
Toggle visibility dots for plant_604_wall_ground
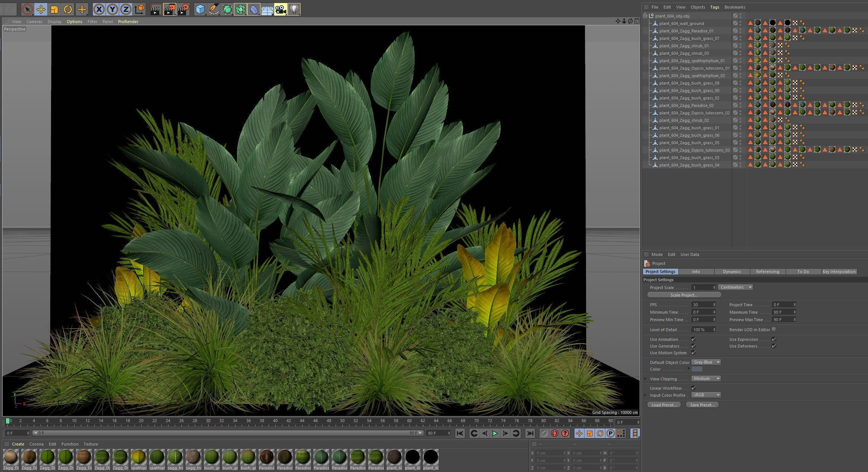tap(740, 23)
